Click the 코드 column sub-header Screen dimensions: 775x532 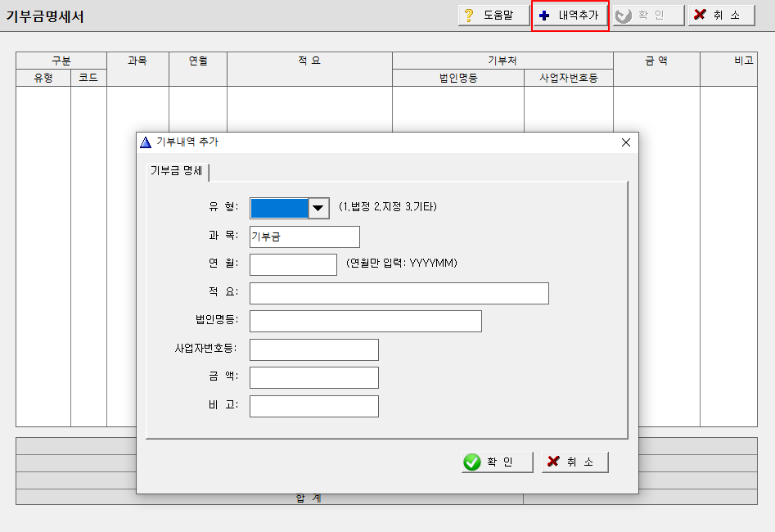point(88,78)
